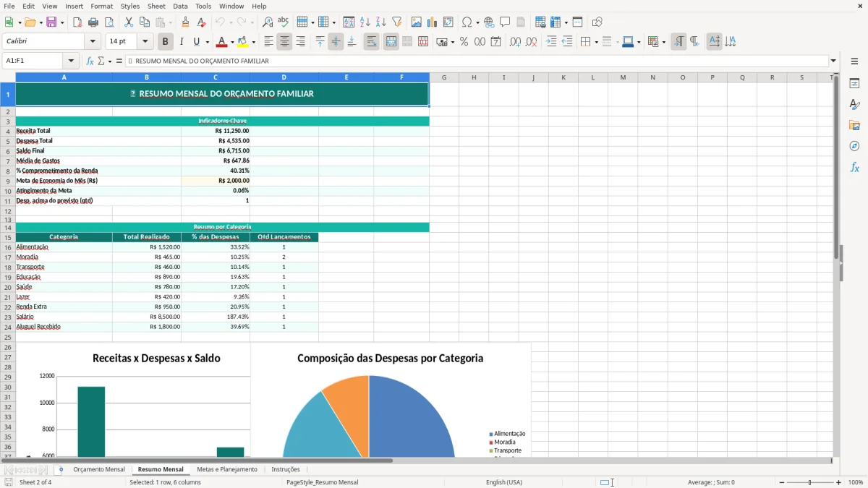Screen dimensions: 868x488
Task: Switch to the Orçamento Mensal sheet tab
Action: click(99, 469)
